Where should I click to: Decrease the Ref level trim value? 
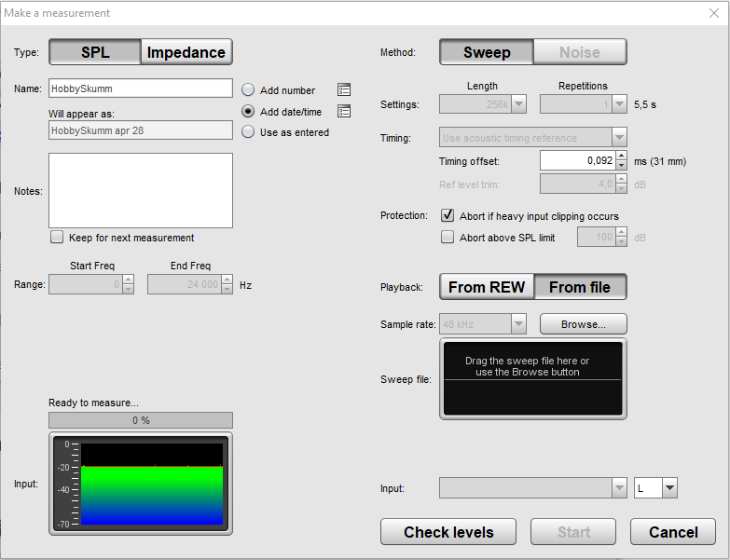pyautogui.click(x=622, y=188)
